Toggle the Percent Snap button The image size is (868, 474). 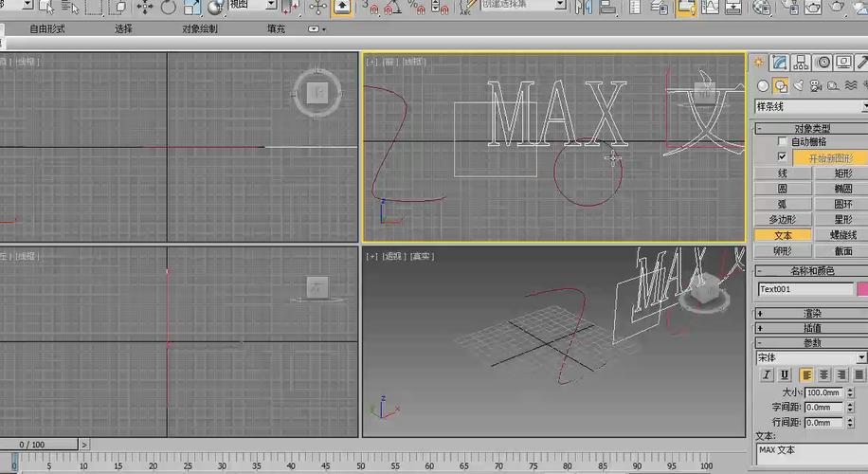click(x=416, y=7)
